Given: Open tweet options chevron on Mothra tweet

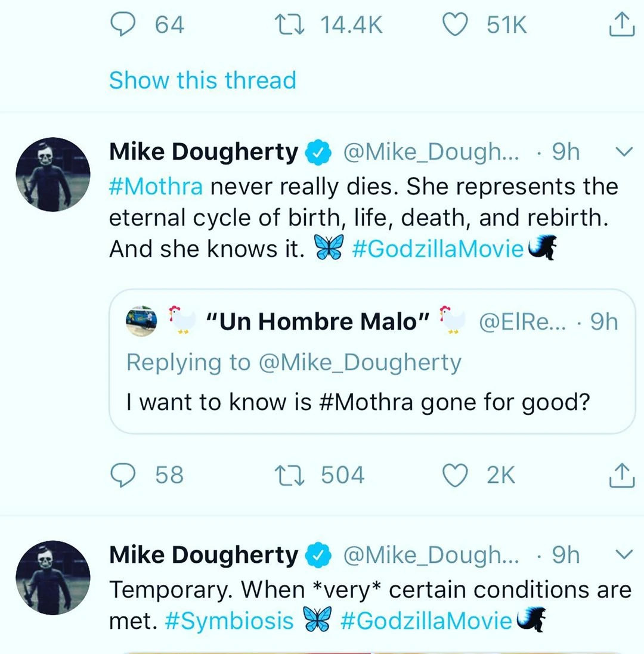Looking at the screenshot, I should point(622,153).
